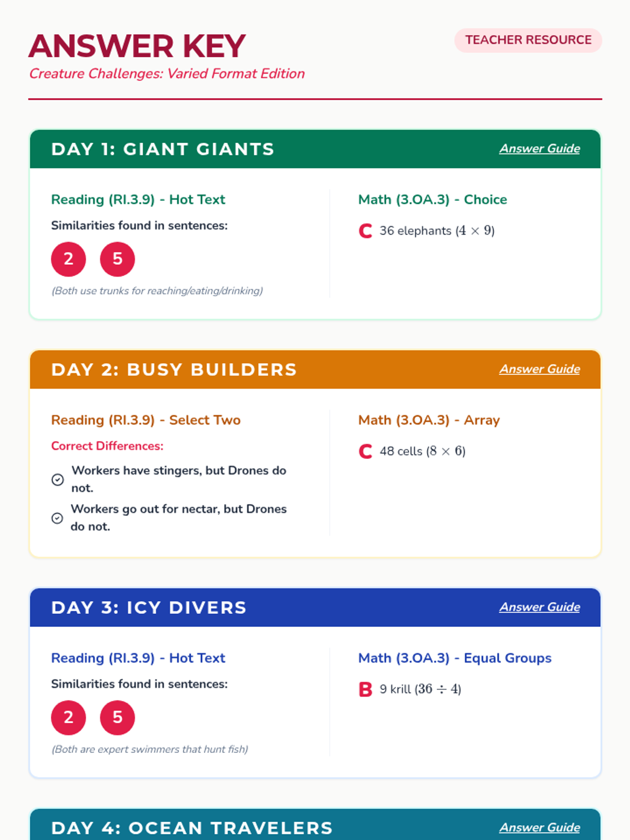
Task: Click the Answer Key title
Action: coord(138,46)
